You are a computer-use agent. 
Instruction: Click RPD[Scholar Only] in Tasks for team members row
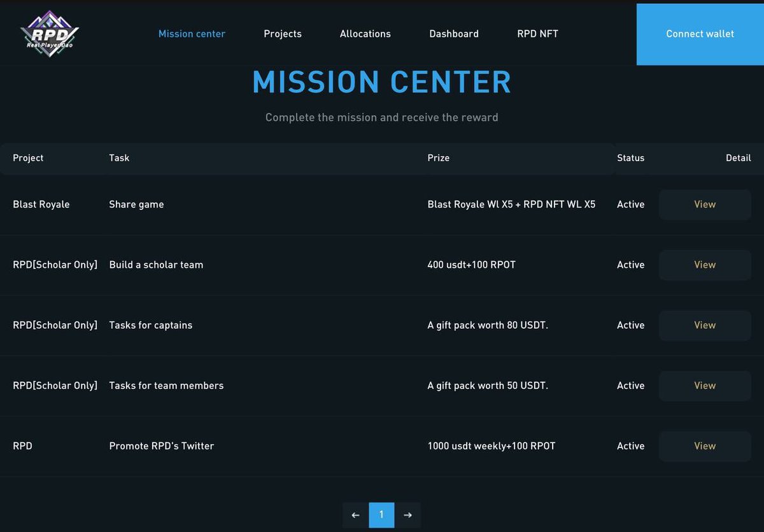(55, 386)
